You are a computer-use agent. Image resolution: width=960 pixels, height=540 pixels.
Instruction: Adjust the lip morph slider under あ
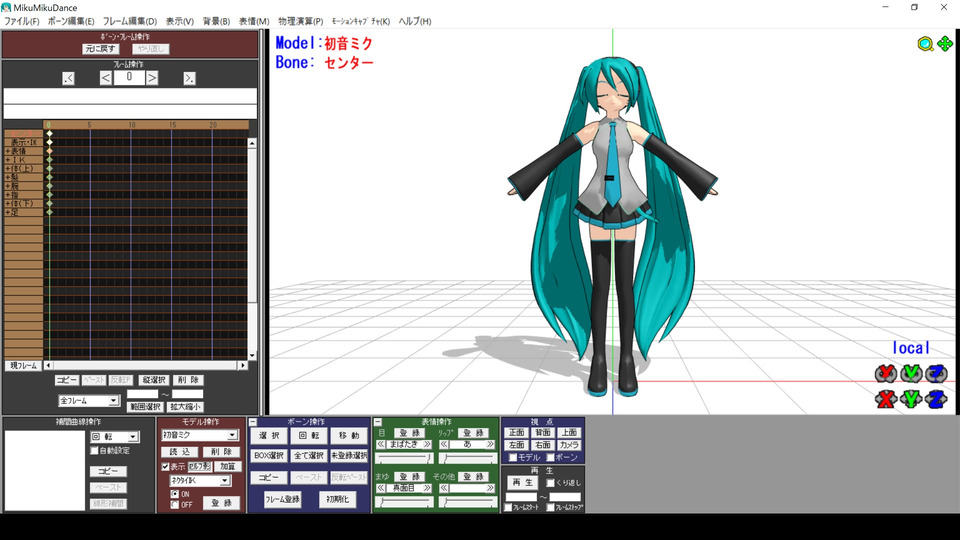click(467, 458)
